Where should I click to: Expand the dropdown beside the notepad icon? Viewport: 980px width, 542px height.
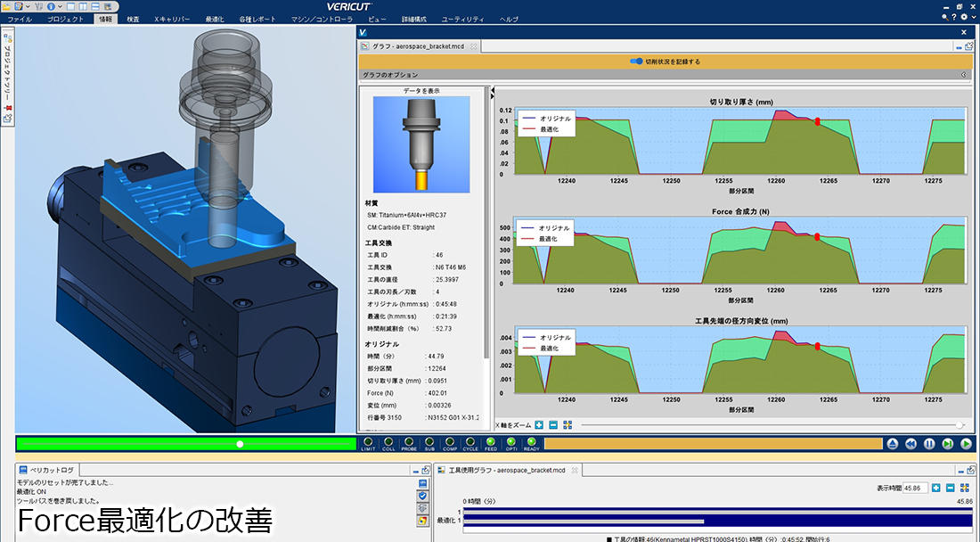28,6
